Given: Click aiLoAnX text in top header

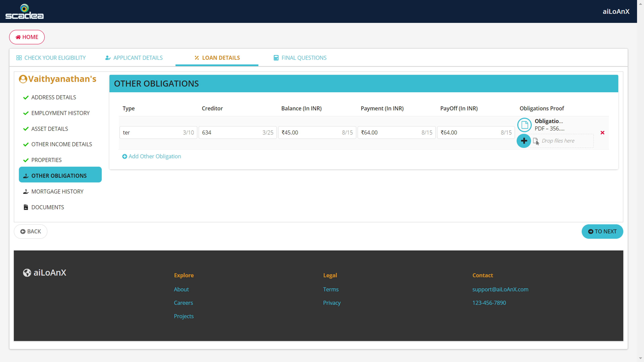Looking at the screenshot, I should tap(616, 12).
